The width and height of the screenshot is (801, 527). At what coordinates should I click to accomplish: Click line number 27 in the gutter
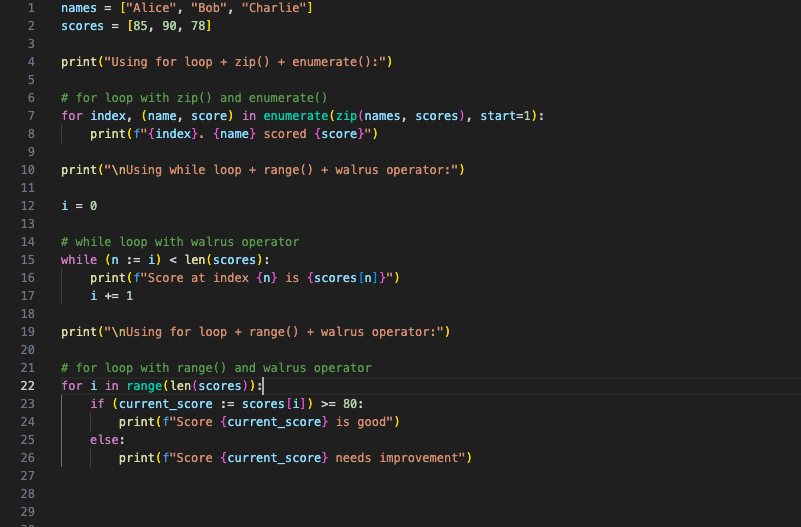tap(28, 476)
